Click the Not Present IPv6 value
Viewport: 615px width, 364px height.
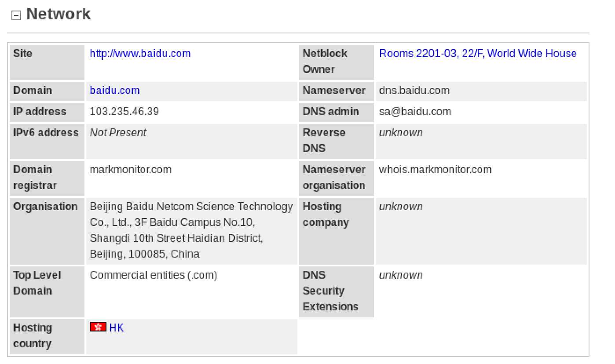pyautogui.click(x=118, y=133)
